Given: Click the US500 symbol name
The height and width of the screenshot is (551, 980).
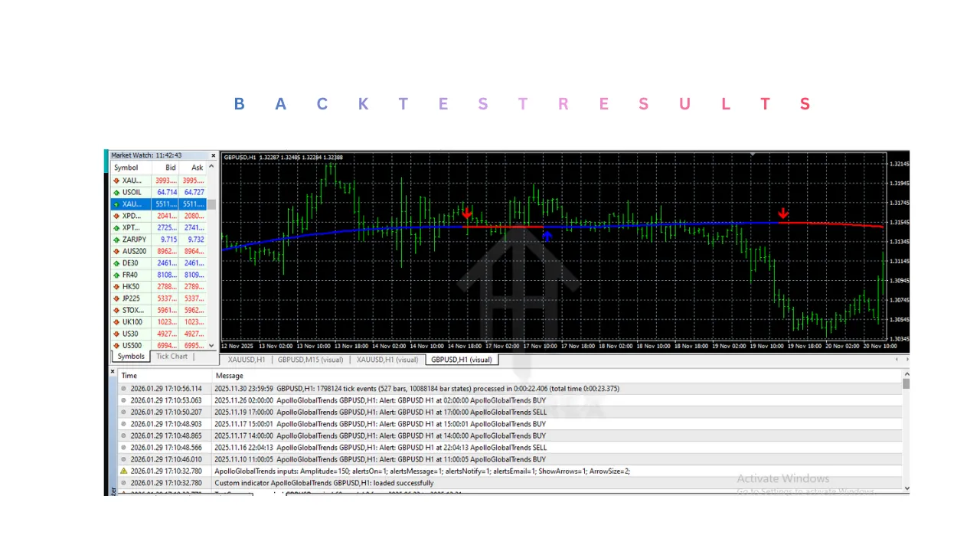Looking at the screenshot, I should pyautogui.click(x=132, y=346).
